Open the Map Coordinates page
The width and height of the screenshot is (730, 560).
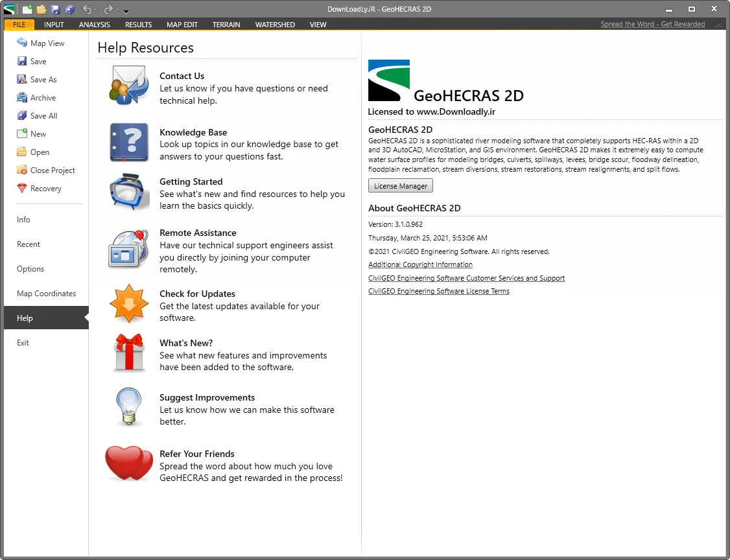(46, 294)
